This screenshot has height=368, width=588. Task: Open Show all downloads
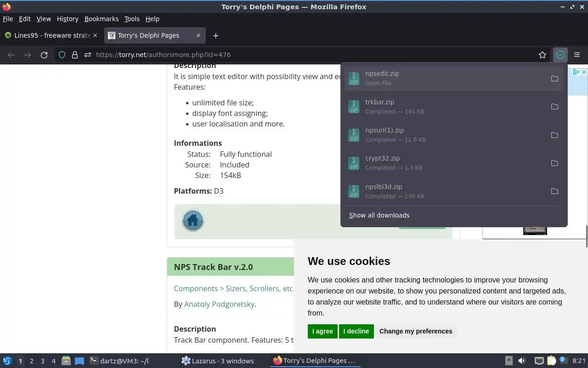coord(379,215)
